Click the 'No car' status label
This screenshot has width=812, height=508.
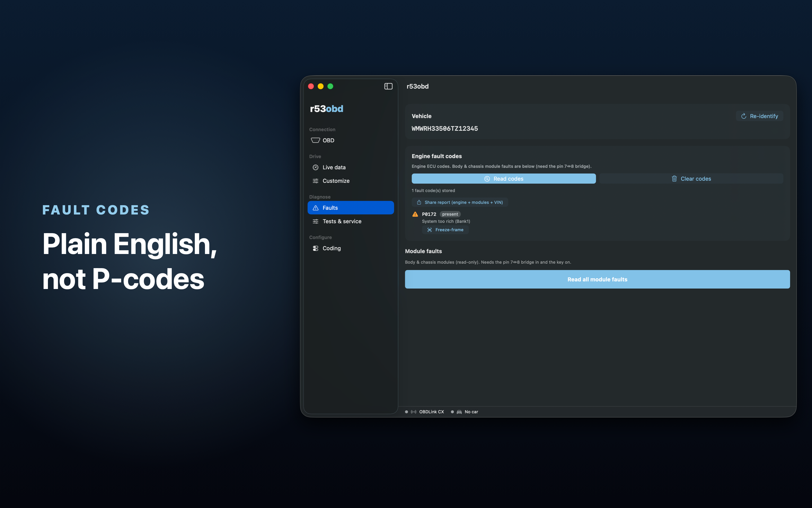471,412
